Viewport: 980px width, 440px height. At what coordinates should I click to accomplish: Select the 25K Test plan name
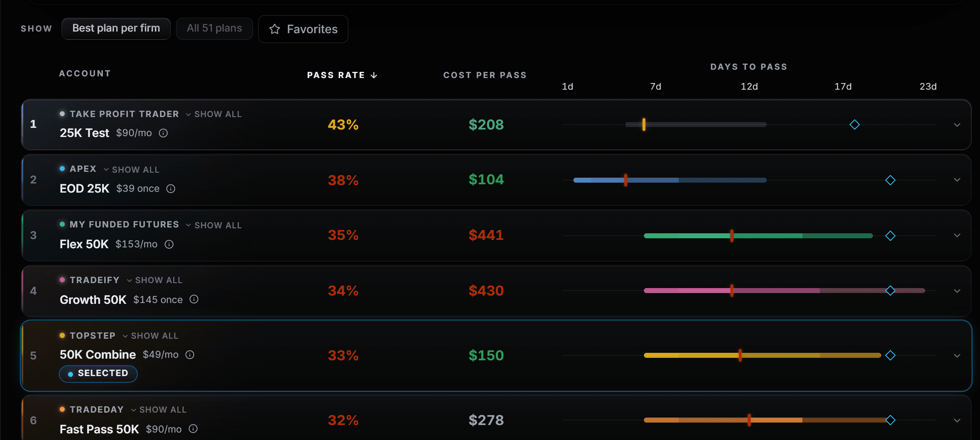[85, 133]
